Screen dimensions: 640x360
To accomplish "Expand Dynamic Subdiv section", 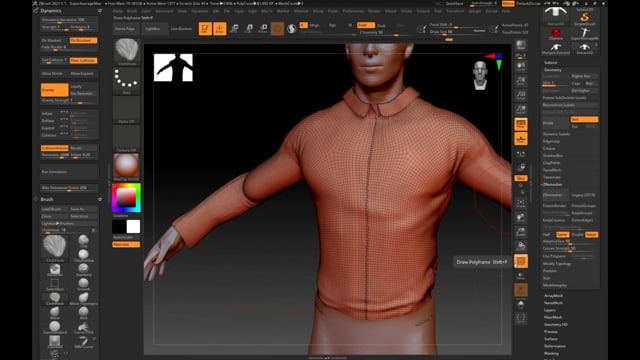I will click(x=556, y=134).
